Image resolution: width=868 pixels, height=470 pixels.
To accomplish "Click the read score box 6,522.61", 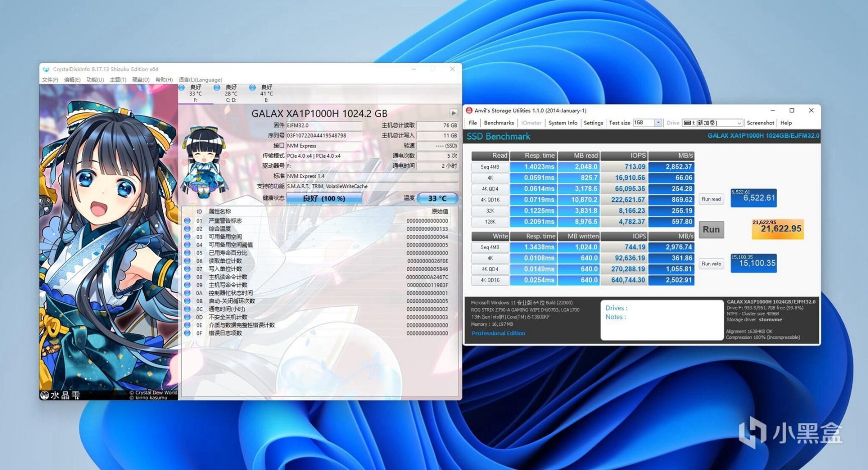I will 753,197.
